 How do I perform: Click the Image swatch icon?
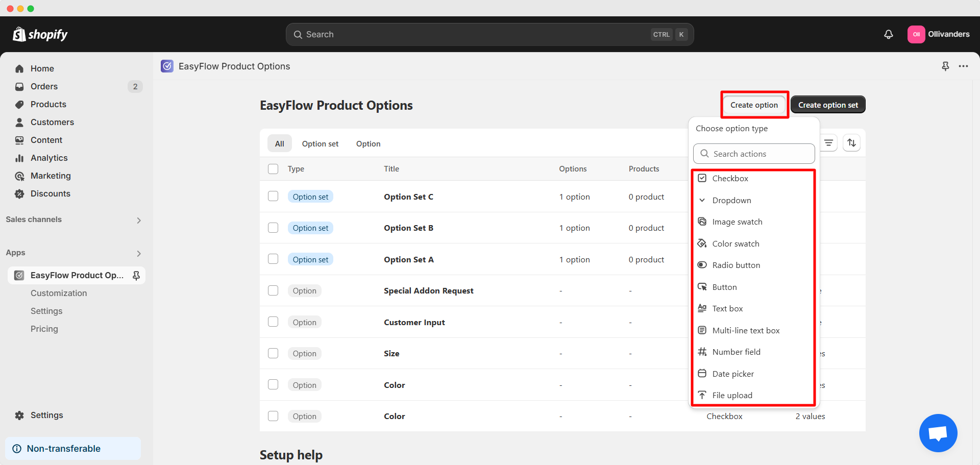(702, 222)
